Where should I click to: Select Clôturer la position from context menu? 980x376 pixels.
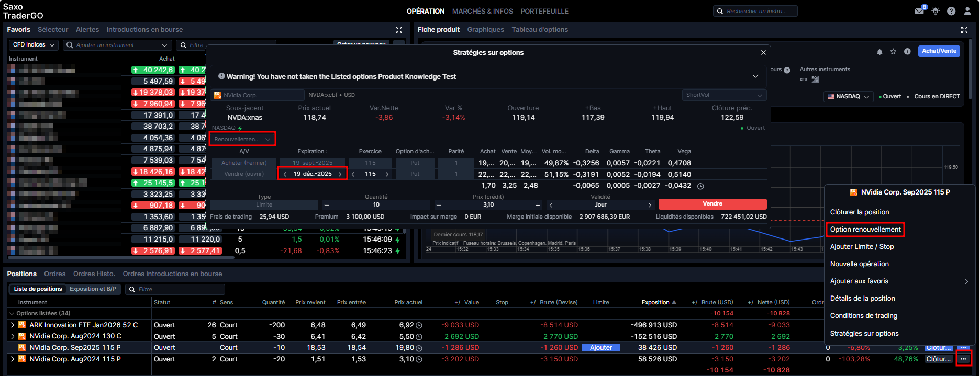860,212
